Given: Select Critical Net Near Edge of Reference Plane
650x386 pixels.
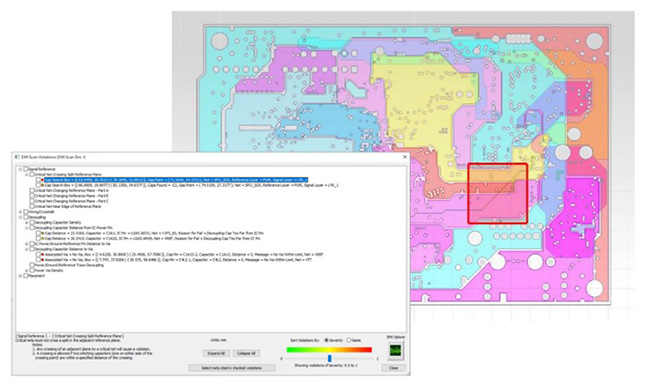Looking at the screenshot, I should (68, 206).
